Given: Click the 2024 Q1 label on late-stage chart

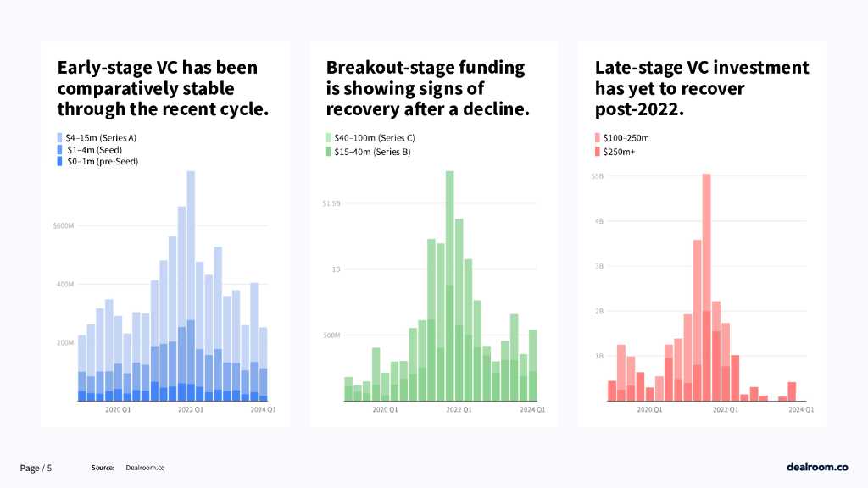Looking at the screenshot, I should [802, 410].
